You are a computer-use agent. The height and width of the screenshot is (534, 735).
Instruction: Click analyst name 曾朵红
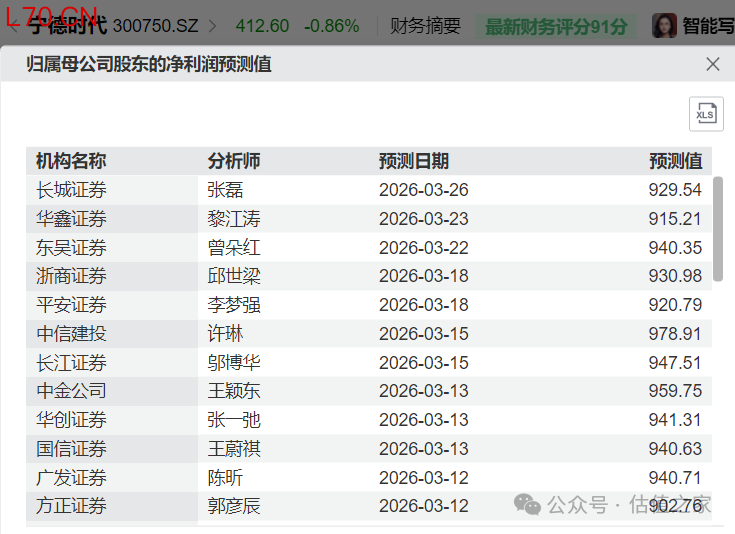click(234, 248)
